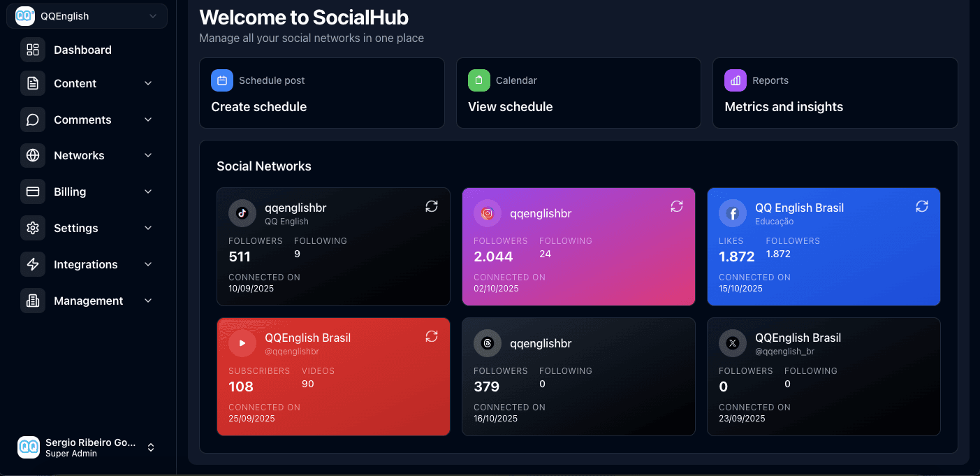Click the sync icon on the Instagram card

click(676, 206)
